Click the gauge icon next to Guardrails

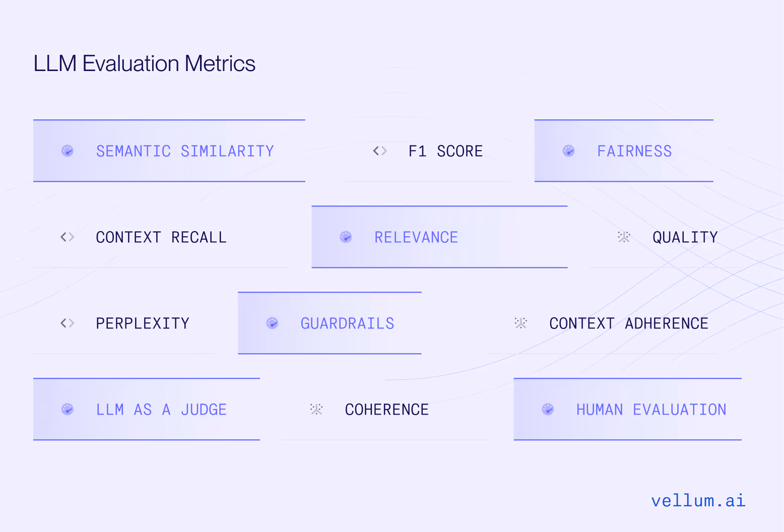coord(272,323)
